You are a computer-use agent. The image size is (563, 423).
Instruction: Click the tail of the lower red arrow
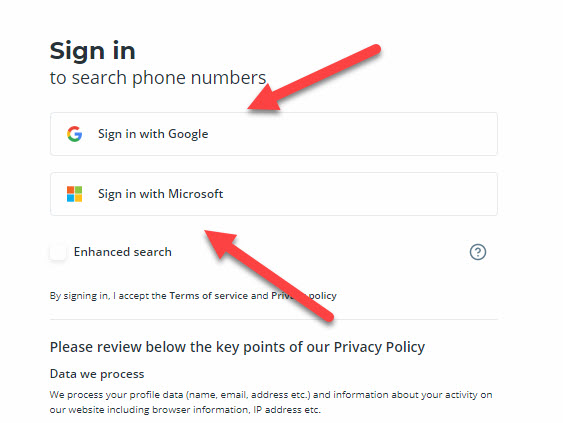tap(327, 315)
